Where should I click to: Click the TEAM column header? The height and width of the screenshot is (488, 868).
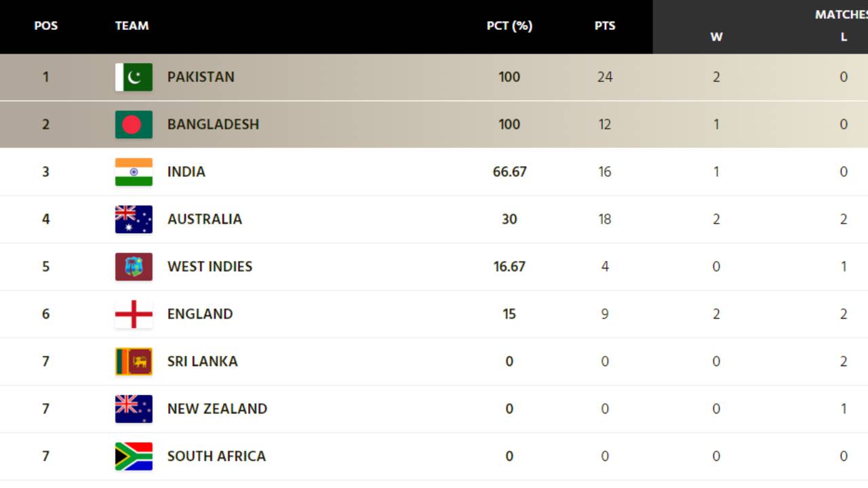[132, 26]
